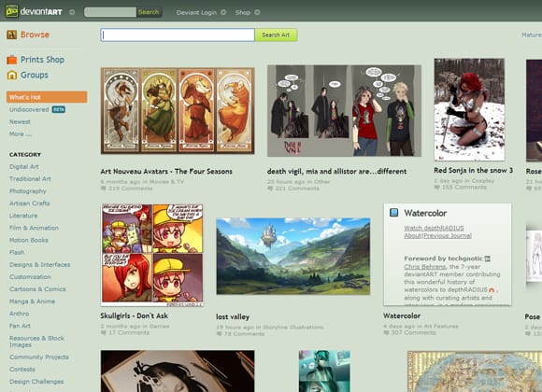Open Designs & Interfaces category
Viewport: 542px width, 392px height.
[x=40, y=264]
